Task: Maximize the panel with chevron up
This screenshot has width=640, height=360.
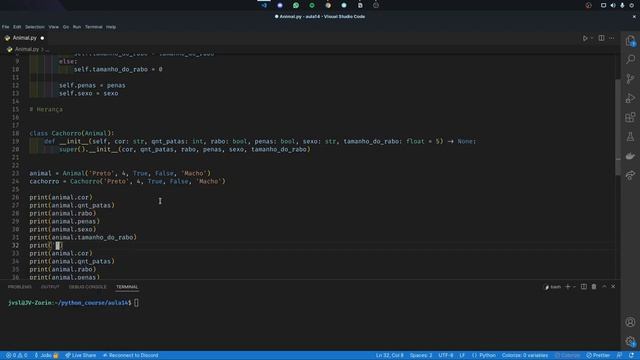Action: coord(604,287)
